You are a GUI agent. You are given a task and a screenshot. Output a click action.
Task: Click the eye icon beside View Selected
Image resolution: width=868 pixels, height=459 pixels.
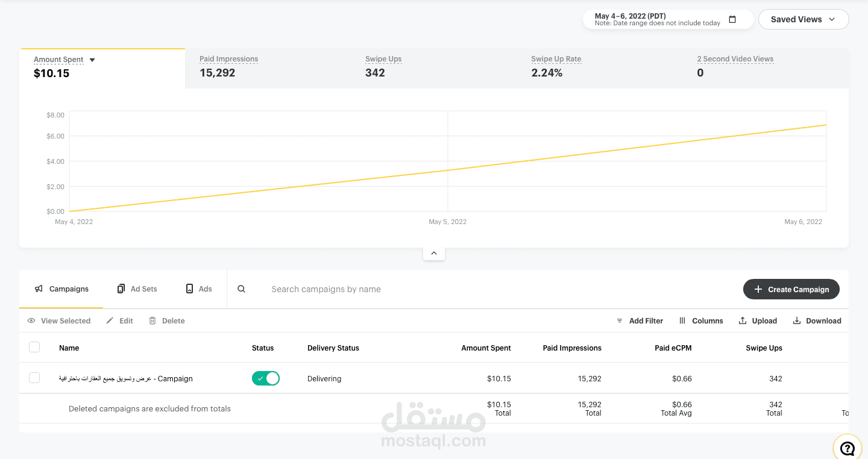pyautogui.click(x=31, y=321)
